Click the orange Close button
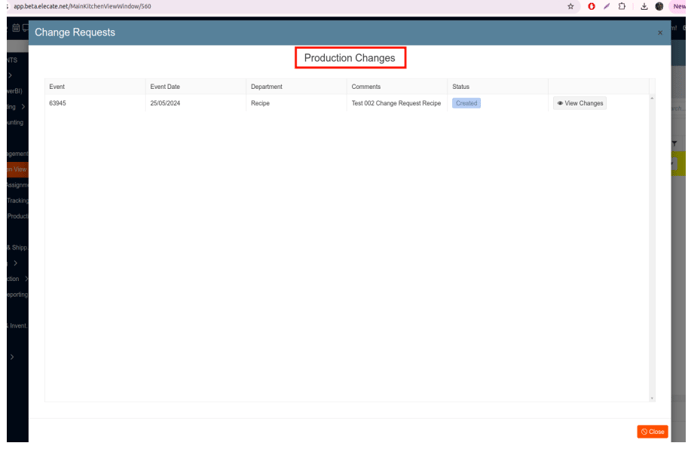 pyautogui.click(x=652, y=431)
